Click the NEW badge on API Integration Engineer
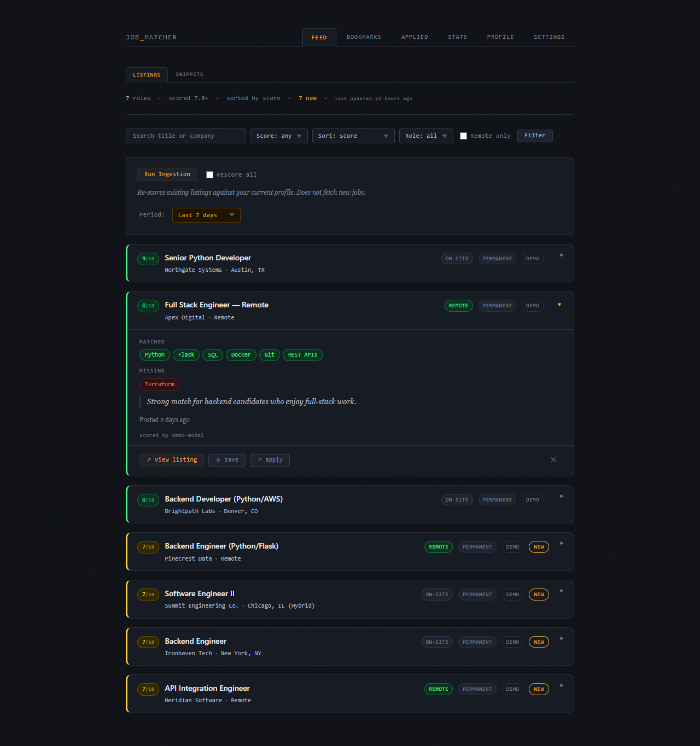Viewport: 700px width, 746px height. pos(539,689)
